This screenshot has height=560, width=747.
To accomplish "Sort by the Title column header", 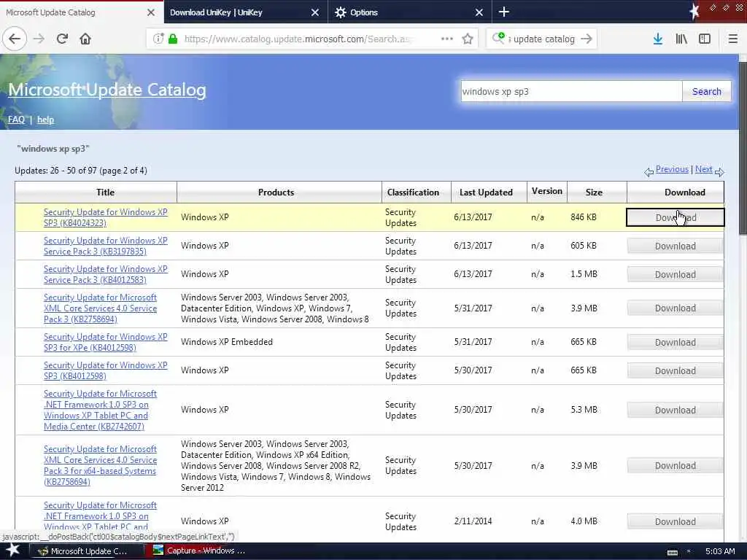I will [105, 192].
